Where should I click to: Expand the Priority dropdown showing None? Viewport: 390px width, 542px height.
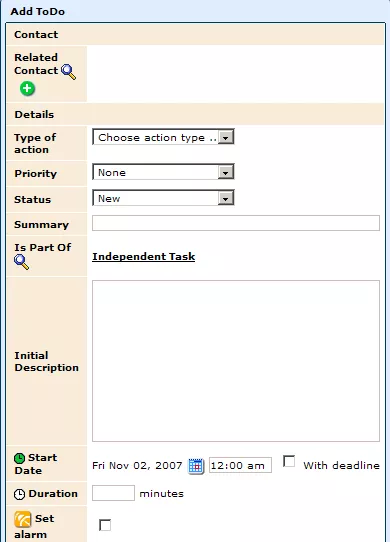pyautogui.click(x=163, y=172)
